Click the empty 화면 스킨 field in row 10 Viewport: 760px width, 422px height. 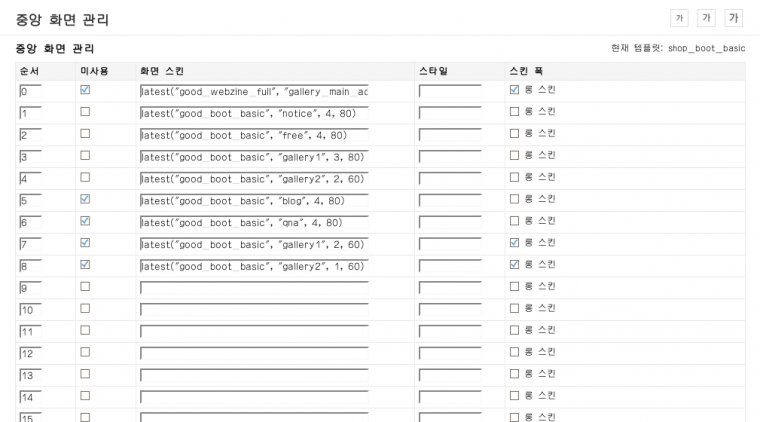[x=254, y=310]
